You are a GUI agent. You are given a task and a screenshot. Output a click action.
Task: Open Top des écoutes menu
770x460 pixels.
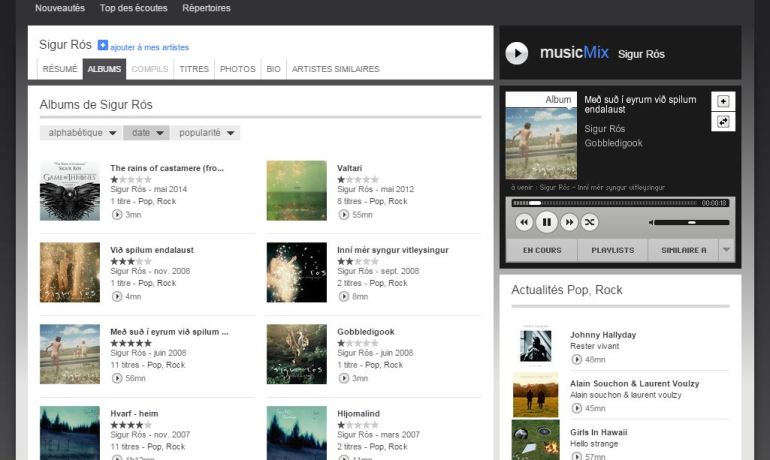[x=134, y=8]
